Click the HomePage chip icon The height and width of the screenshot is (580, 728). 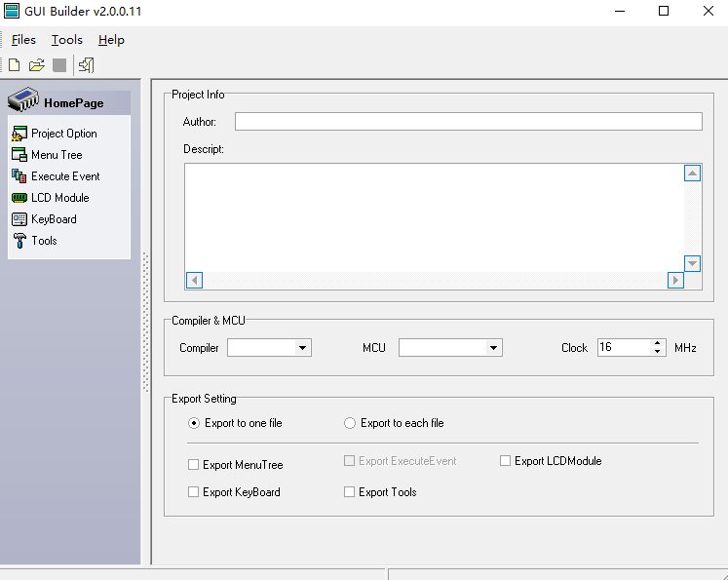pyautogui.click(x=23, y=99)
